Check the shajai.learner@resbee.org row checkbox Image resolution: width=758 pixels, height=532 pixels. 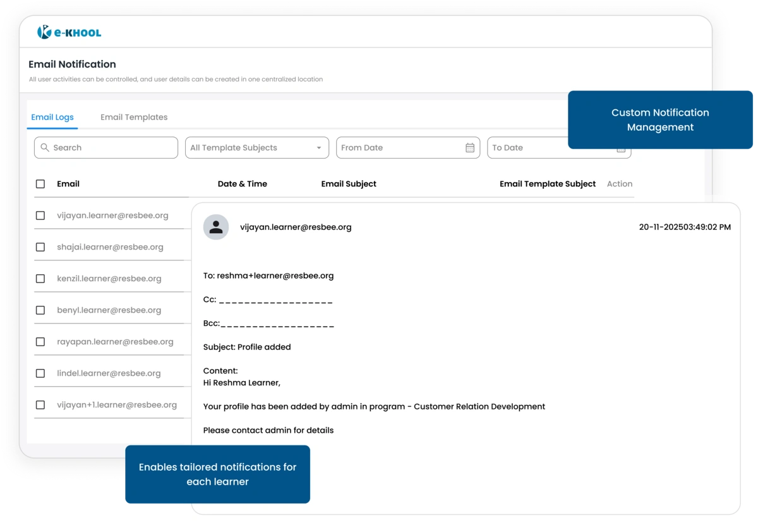(x=40, y=246)
